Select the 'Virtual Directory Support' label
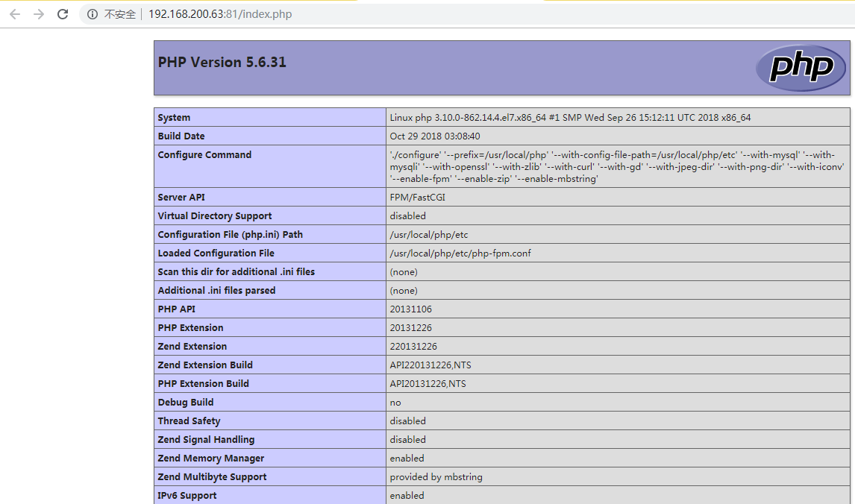 pyautogui.click(x=214, y=215)
